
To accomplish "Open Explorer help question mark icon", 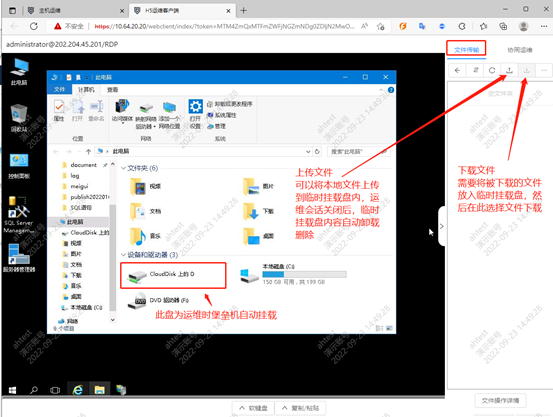I will pyautogui.click(x=391, y=90).
